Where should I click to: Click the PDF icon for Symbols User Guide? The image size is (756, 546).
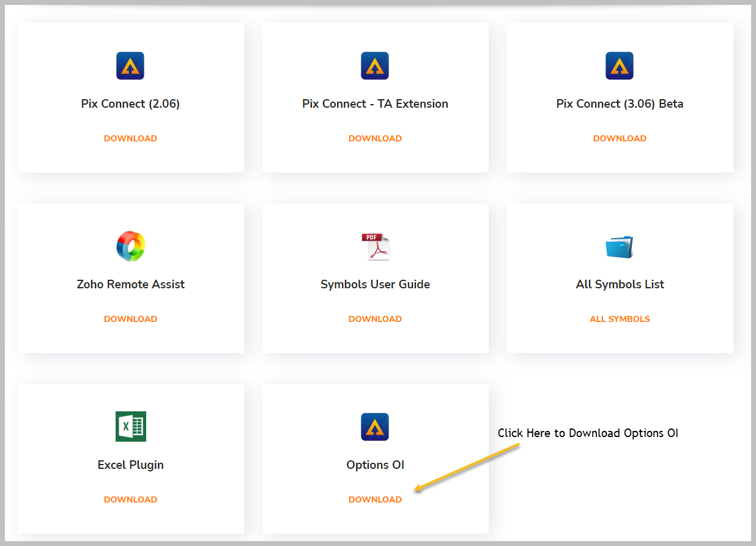pyautogui.click(x=375, y=247)
